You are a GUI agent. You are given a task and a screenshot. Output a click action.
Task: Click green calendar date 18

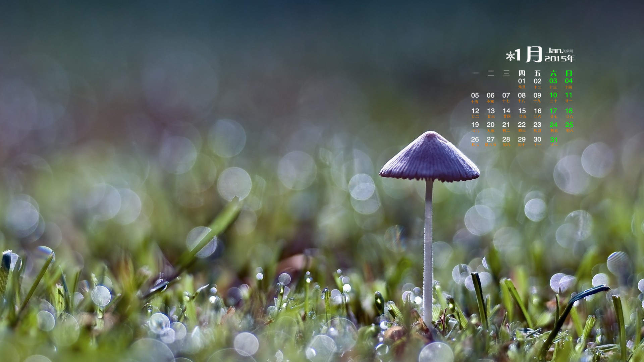pos(569,111)
